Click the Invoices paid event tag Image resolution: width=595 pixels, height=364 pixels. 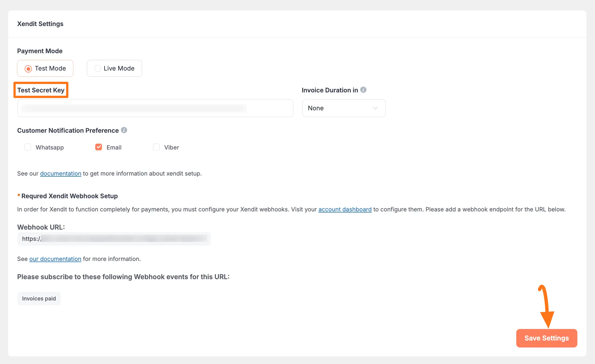pyautogui.click(x=39, y=298)
